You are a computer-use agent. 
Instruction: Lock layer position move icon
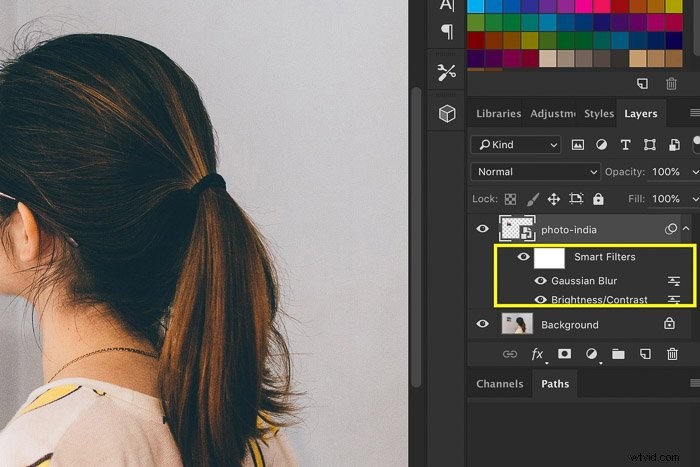point(554,199)
